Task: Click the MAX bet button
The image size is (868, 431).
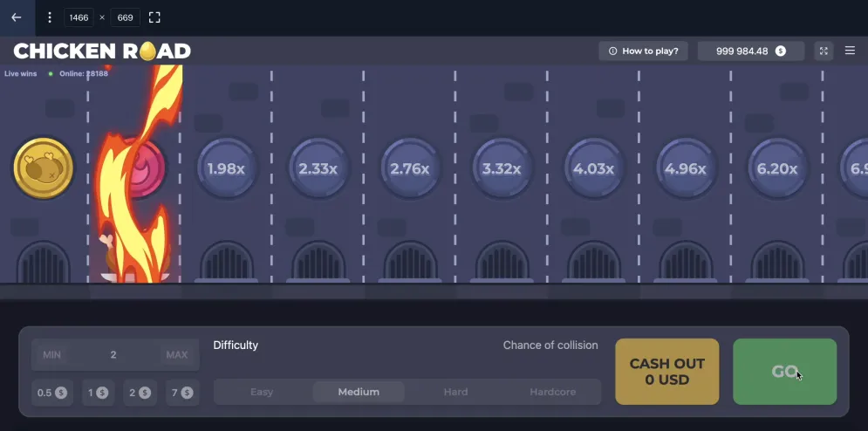Action: point(177,354)
